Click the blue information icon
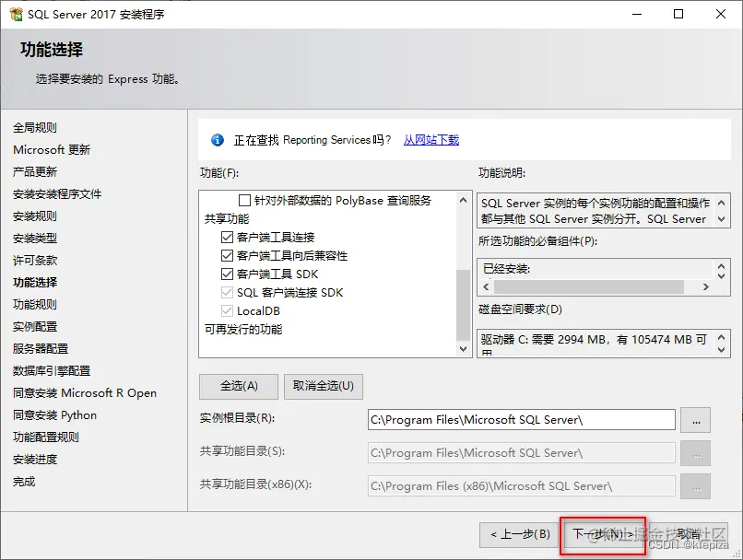 (x=218, y=140)
